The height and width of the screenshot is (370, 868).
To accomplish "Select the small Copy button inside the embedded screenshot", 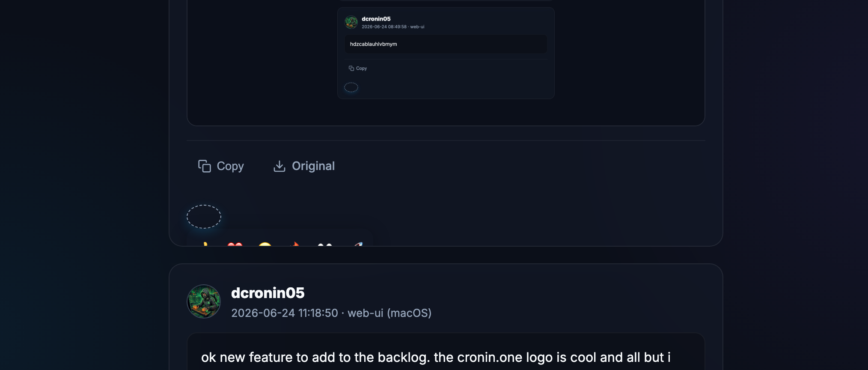I will click(x=358, y=69).
